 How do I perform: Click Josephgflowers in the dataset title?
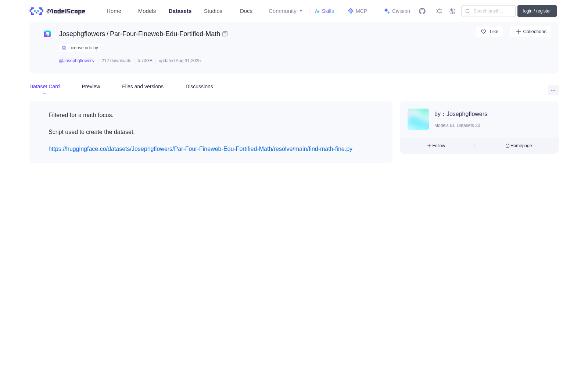[x=82, y=34]
